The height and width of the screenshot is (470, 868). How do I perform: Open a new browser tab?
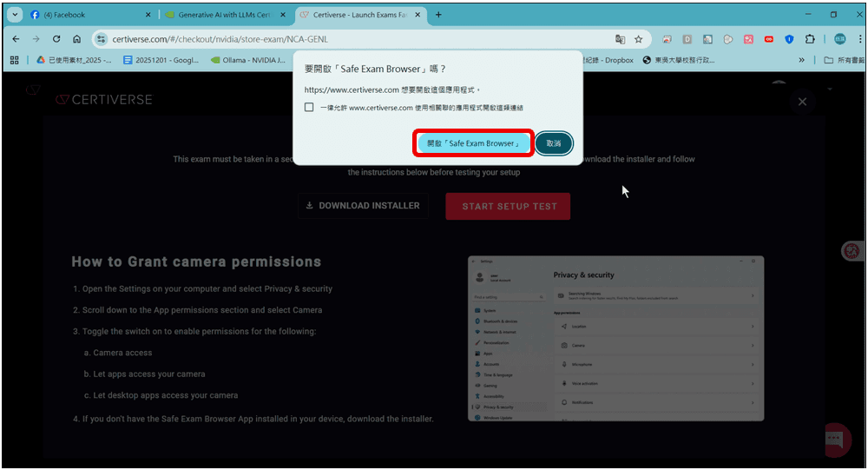438,15
